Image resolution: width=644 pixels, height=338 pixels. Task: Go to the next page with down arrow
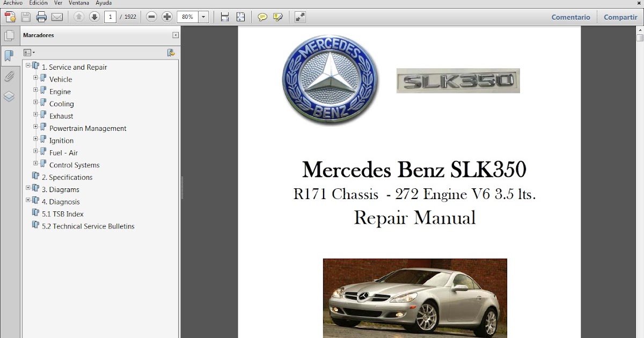pyautogui.click(x=94, y=17)
